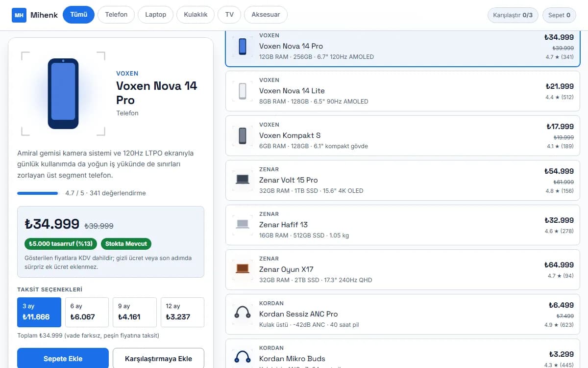This screenshot has width=588, height=368.
Task: Click the Karşılaştırmaya Ekle button
Action: point(158,358)
